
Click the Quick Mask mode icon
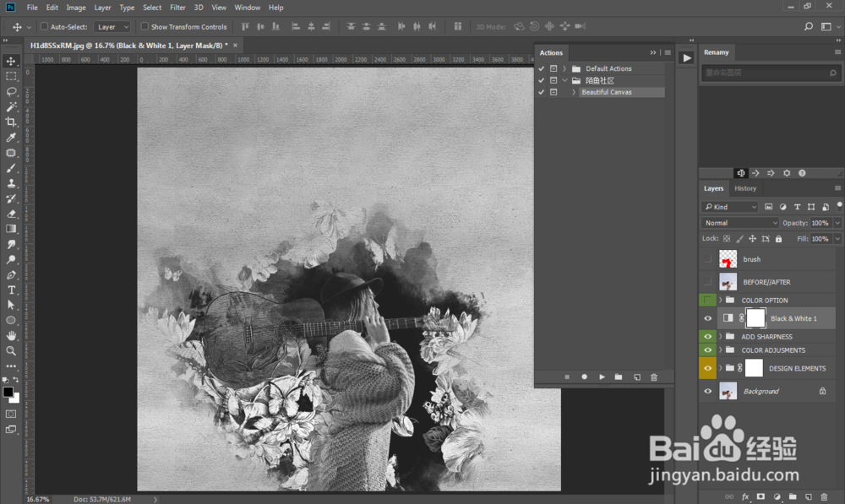pyautogui.click(x=11, y=414)
